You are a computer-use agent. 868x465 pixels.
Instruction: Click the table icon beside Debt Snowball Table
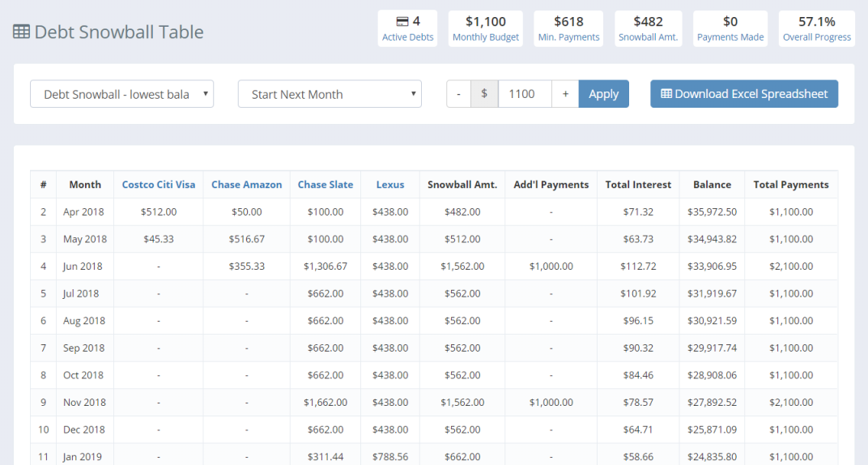(x=22, y=32)
